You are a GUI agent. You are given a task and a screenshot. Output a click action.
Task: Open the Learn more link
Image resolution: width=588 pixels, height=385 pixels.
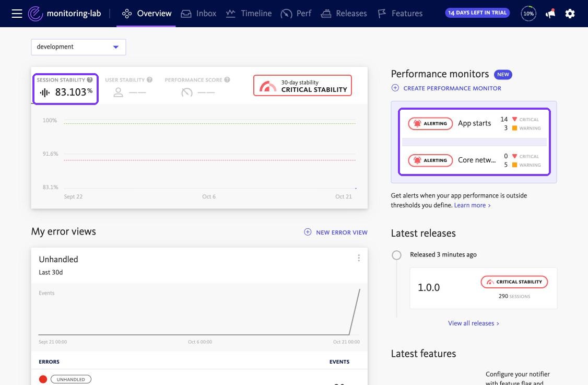(x=472, y=205)
